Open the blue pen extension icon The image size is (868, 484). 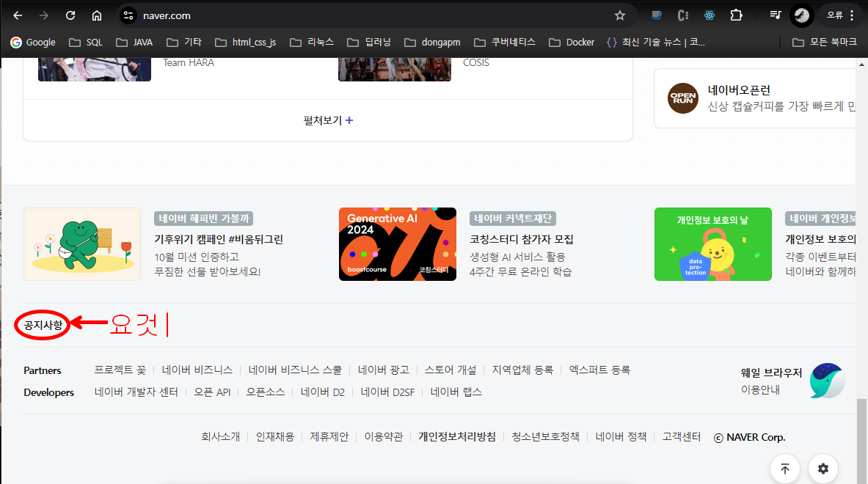tap(657, 15)
